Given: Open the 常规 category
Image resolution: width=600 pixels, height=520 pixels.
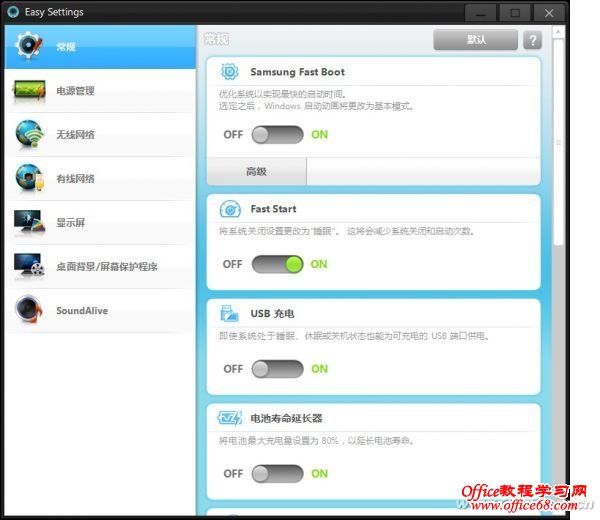Looking at the screenshot, I should 100,47.
